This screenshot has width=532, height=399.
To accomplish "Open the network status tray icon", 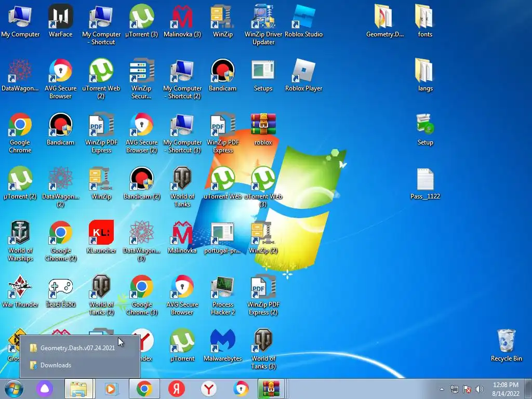I will (454, 389).
